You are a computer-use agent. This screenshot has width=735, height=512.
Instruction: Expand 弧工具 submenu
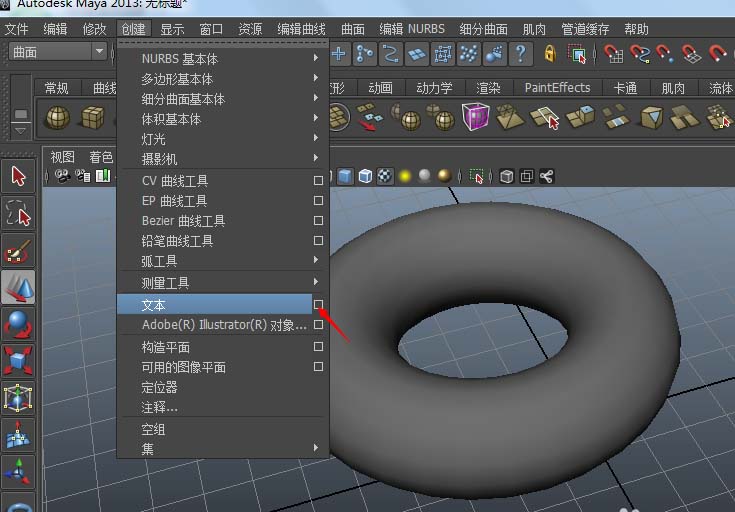tap(222, 261)
